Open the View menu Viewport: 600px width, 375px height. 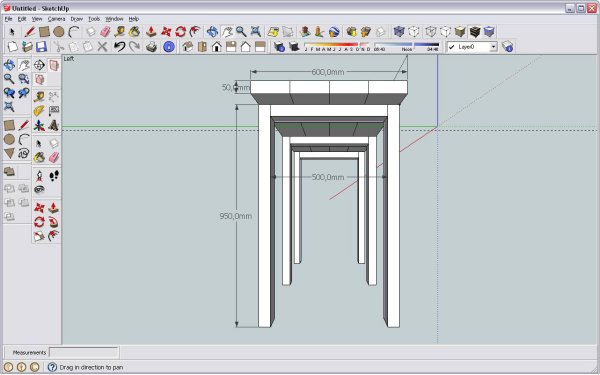point(37,19)
